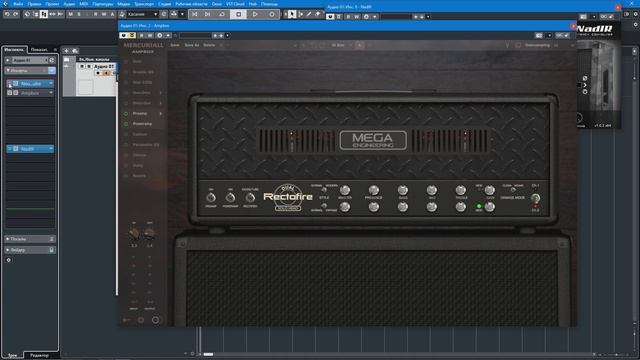The image size is (640, 360).
Task: Click the Add Track plus button
Action: click(x=66, y=51)
